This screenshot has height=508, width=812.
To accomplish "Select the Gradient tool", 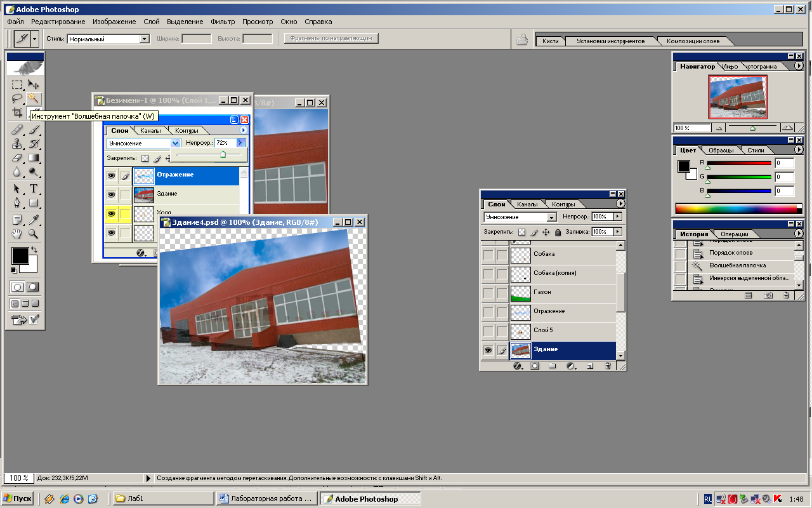I will coord(34,158).
